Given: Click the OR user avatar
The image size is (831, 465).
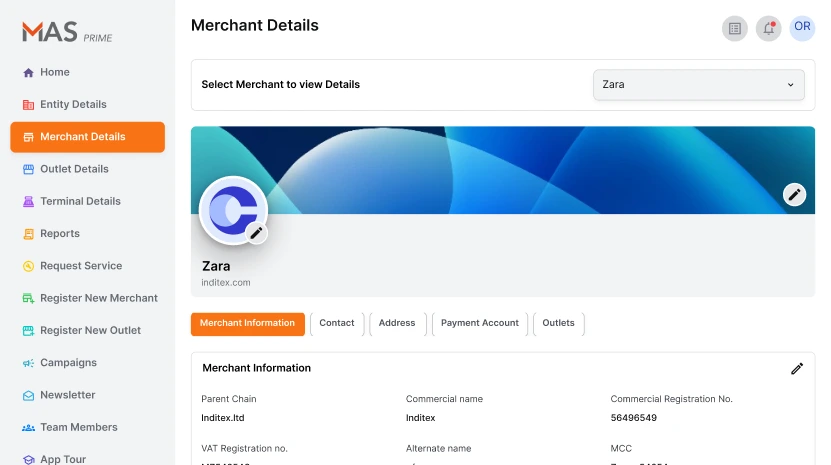Looking at the screenshot, I should 802,27.
